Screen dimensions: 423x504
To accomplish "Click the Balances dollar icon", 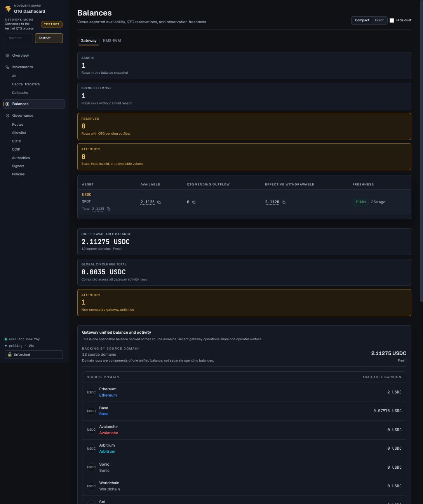I will point(7,104).
